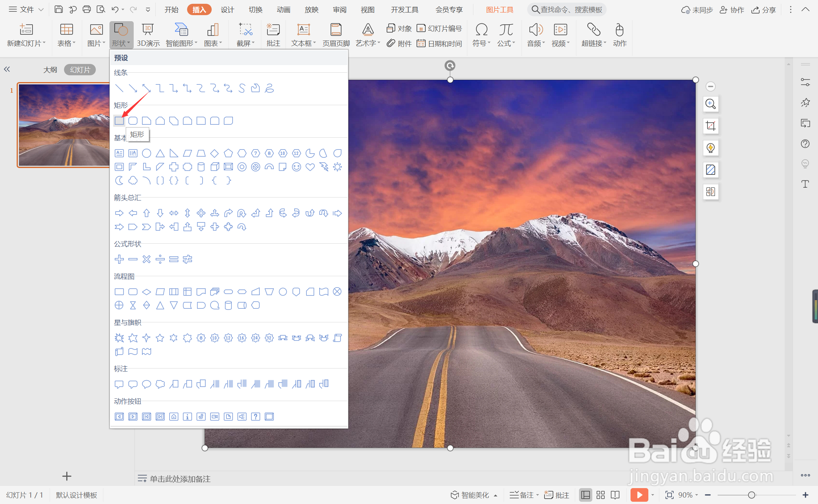Insert attachment via 附件
Screen dimensions: 818x504
[x=399, y=44]
